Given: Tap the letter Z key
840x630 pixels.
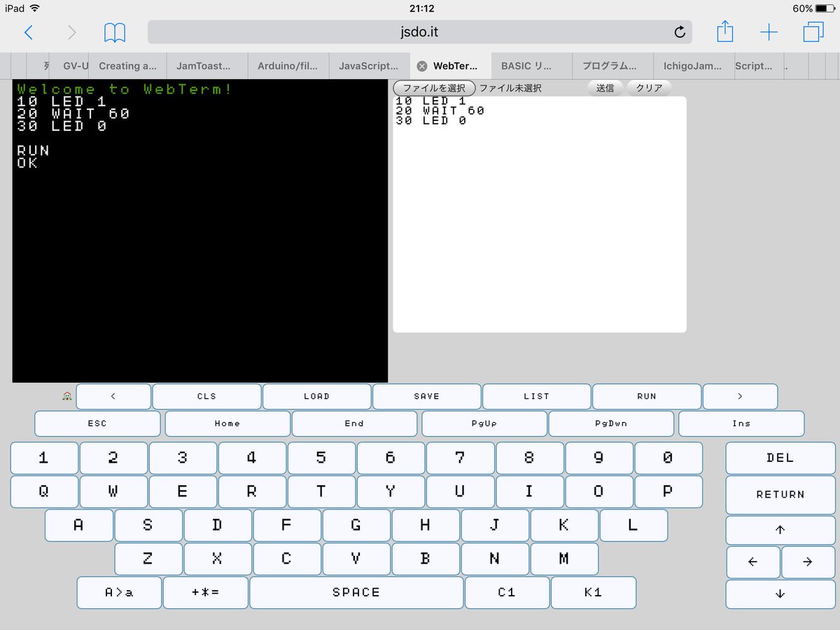Looking at the screenshot, I should pyautogui.click(x=148, y=559).
